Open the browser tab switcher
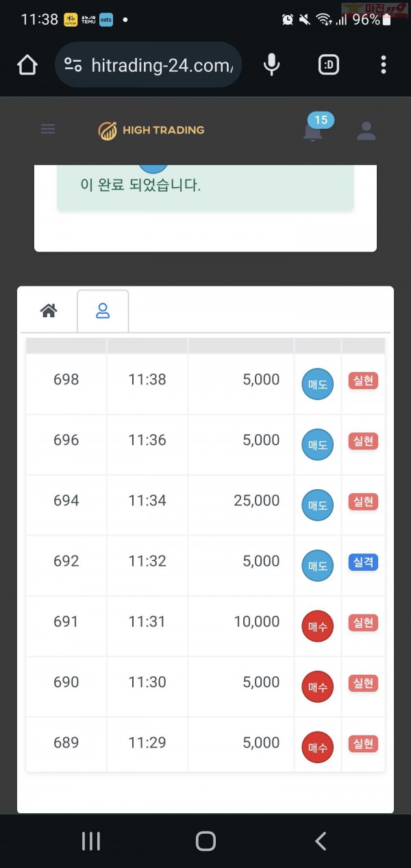 (x=329, y=65)
